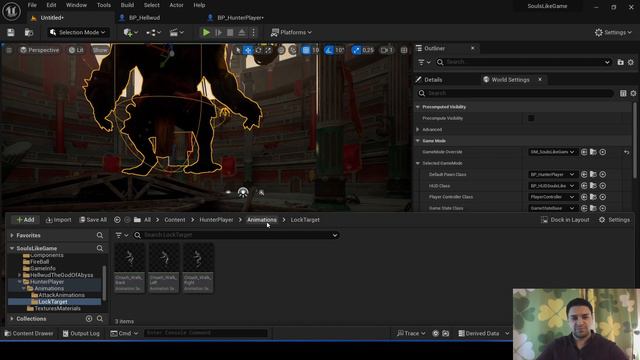Expand the Advanced section in World Settings

(418, 129)
